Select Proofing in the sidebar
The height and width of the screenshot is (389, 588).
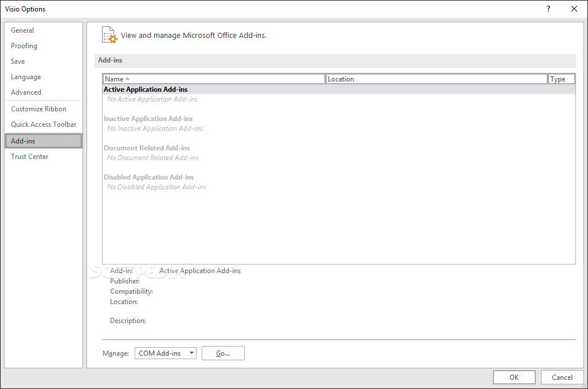point(44,46)
